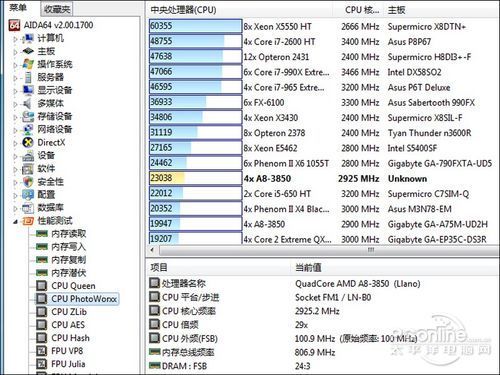The width and height of the screenshot is (500, 375).
Task: Click the 内存复制 memory chip icon
Action: [x=42, y=260]
